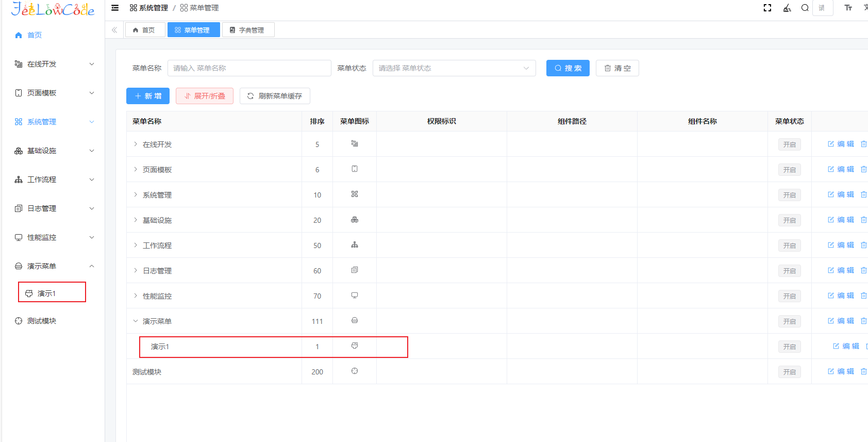This screenshot has width=868, height=442.
Task: Click the search magnifier icon in header
Action: point(805,8)
